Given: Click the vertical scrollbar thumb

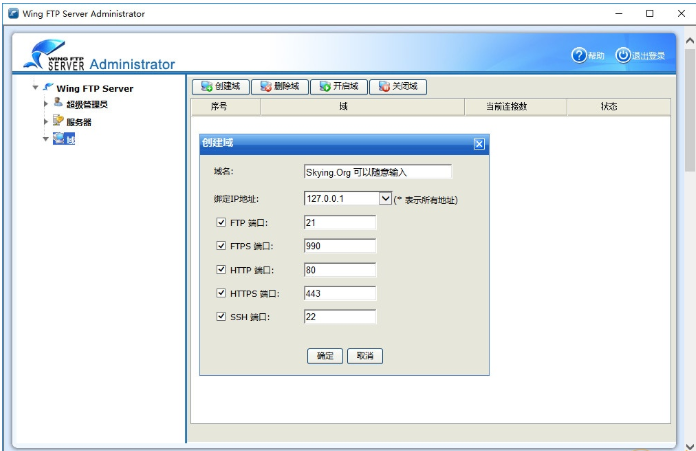Looking at the screenshot, I should 690,109.
